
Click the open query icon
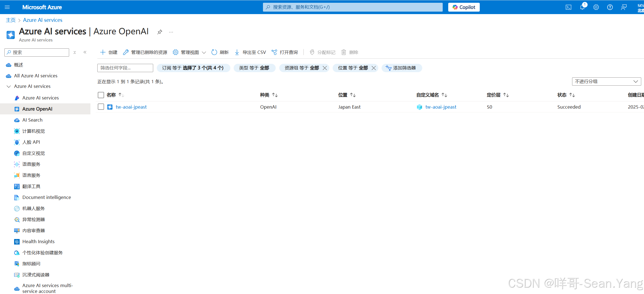click(x=274, y=52)
